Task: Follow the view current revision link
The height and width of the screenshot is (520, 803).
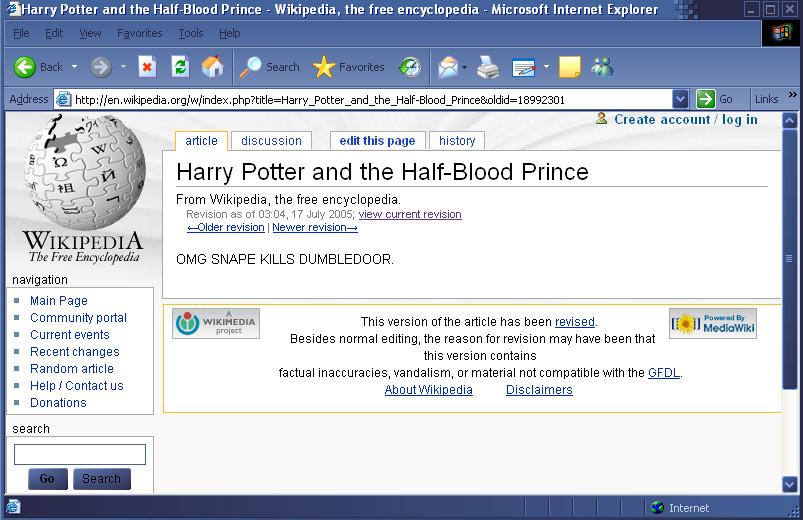Action: pos(410,214)
